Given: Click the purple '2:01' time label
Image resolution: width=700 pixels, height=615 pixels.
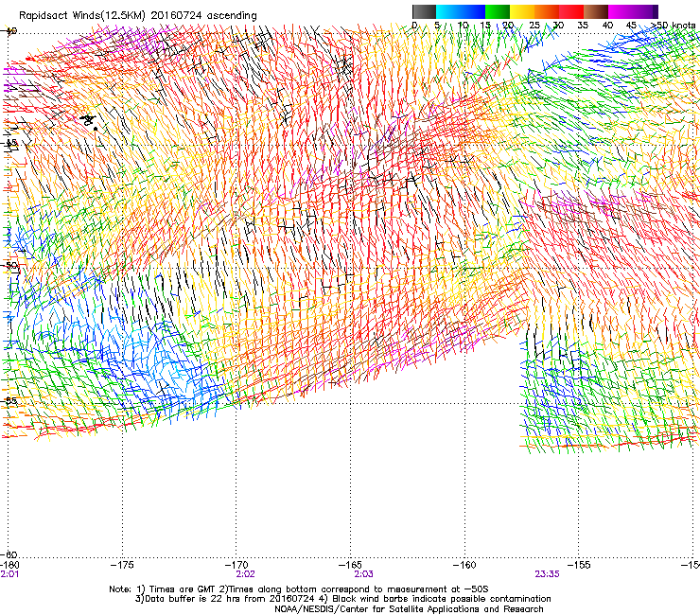Looking at the screenshot, I should point(9,574).
